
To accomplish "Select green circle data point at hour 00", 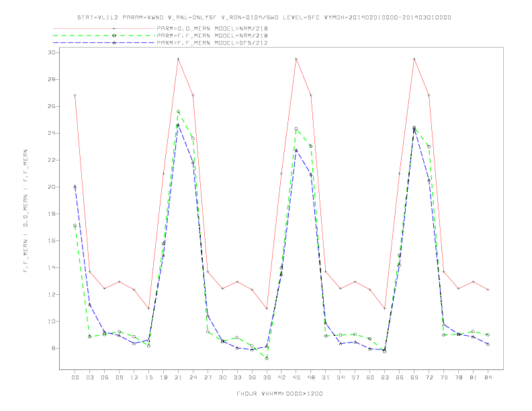I will 75,226.
